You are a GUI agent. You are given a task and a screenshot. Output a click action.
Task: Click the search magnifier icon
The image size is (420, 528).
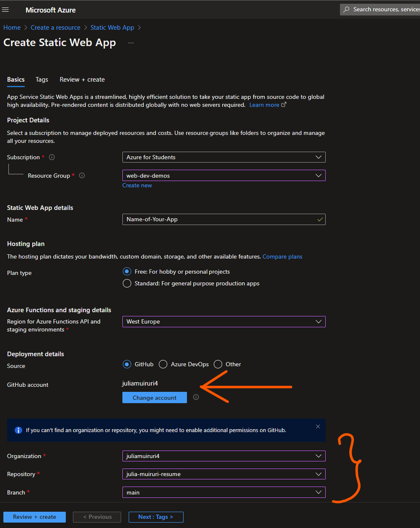pos(346,9)
